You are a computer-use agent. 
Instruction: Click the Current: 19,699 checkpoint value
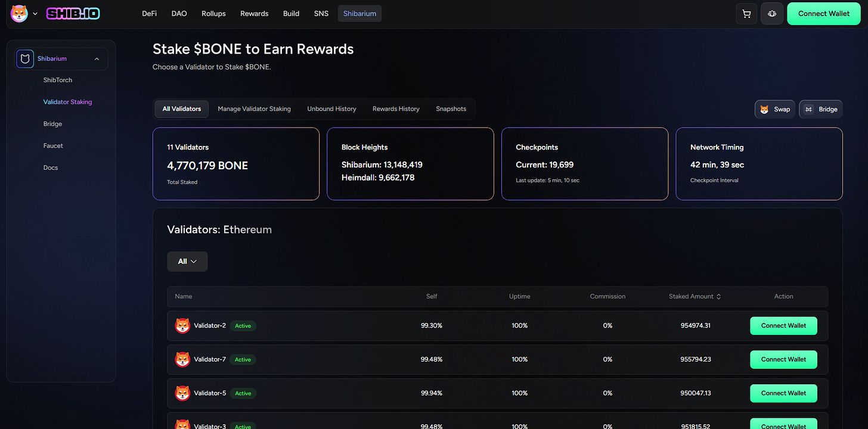coord(544,164)
